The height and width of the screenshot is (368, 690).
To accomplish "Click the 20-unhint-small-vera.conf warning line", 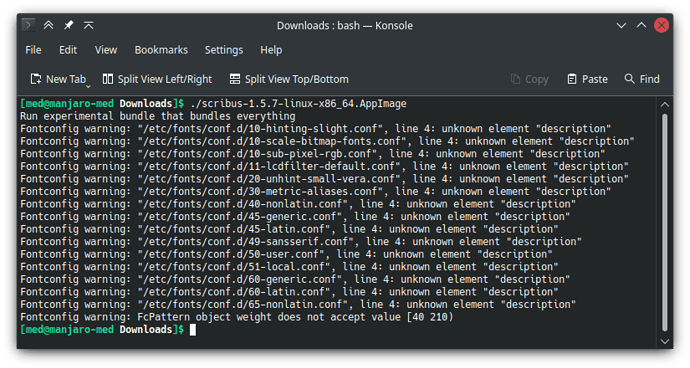I will [x=324, y=179].
